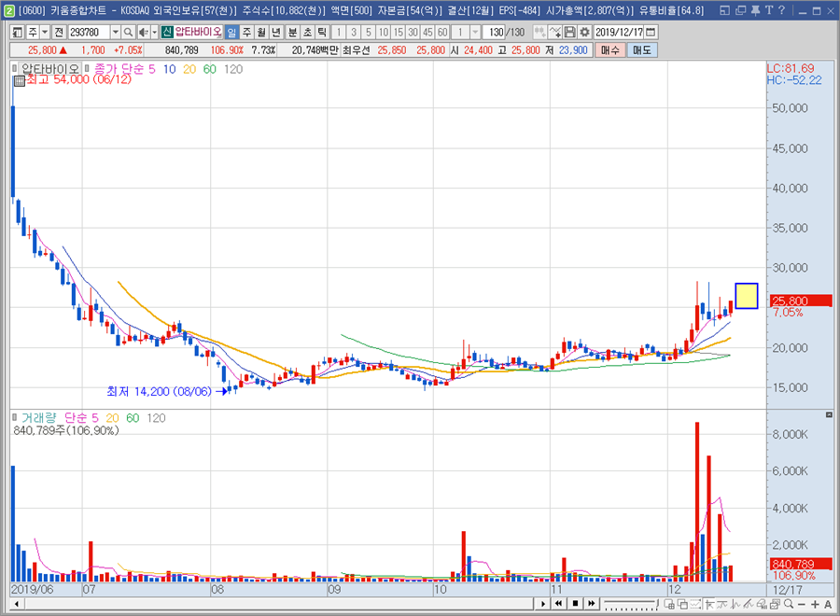Expand the 주 market type dropdown

(x=45, y=32)
